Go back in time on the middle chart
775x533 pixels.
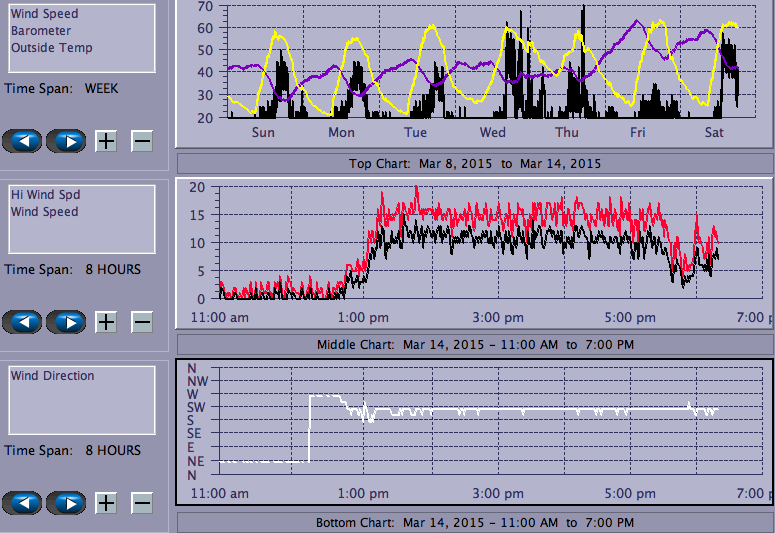pyautogui.click(x=22, y=322)
